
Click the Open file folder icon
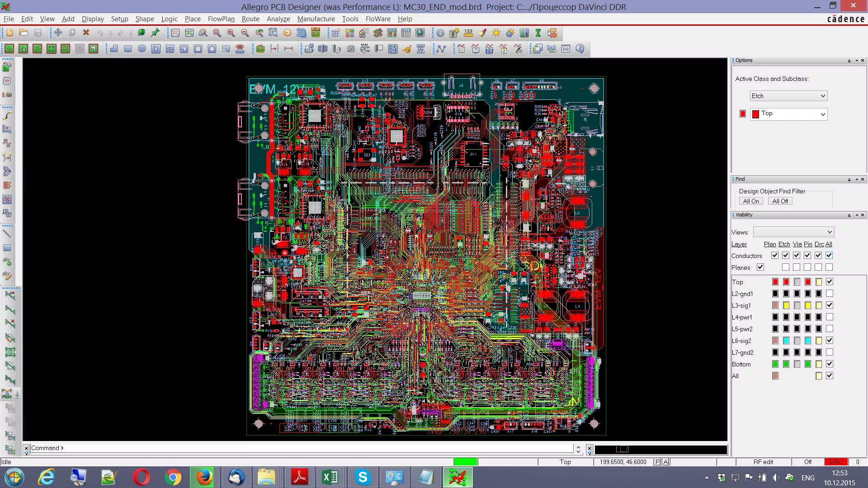tap(24, 33)
